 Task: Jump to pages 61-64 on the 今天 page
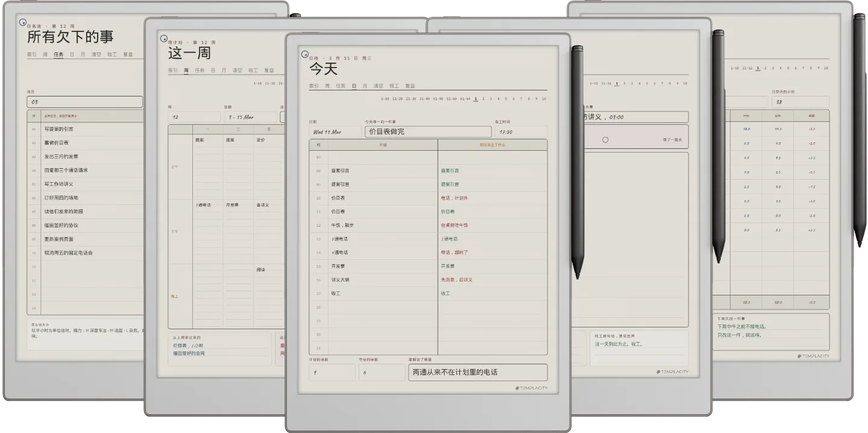point(465,98)
